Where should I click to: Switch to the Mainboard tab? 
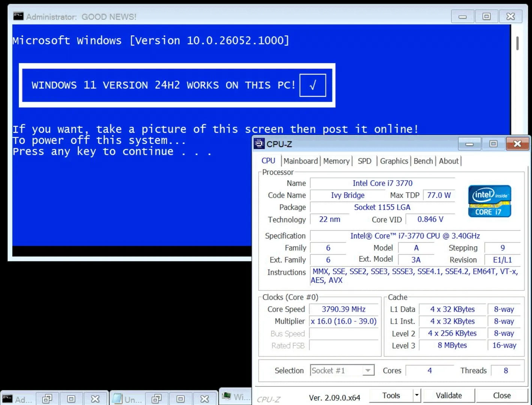tap(301, 161)
